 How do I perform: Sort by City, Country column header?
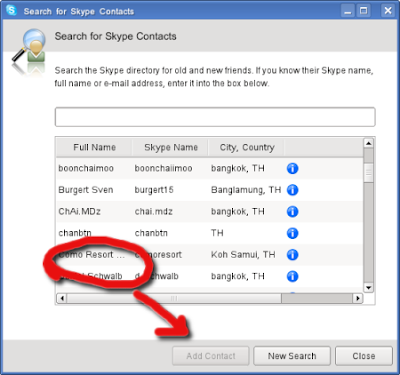pyautogui.click(x=247, y=147)
